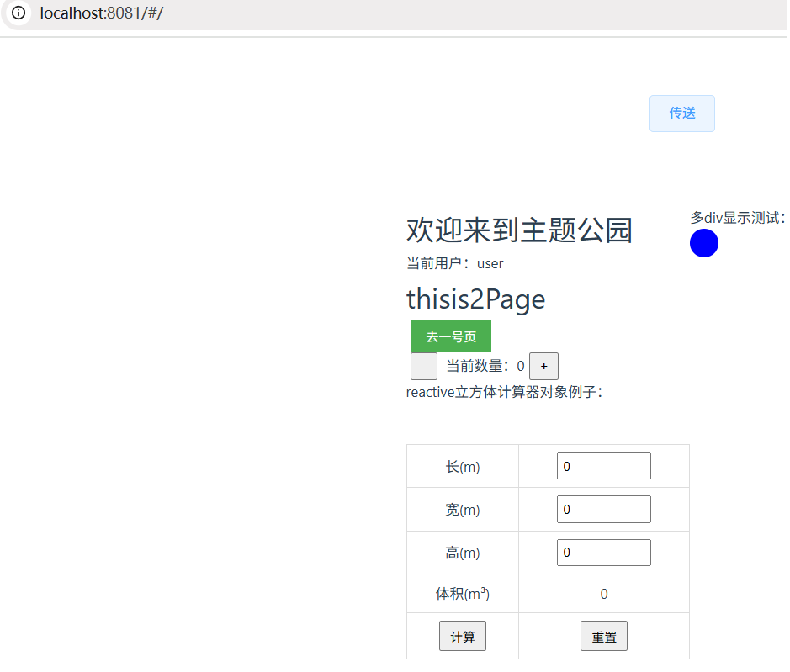Click the green 去一号页 button

(x=450, y=336)
